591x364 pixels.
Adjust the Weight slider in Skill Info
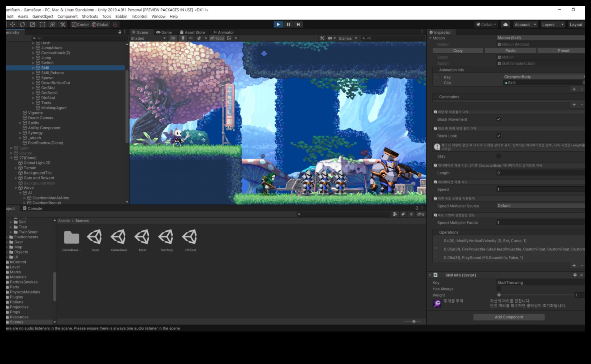click(499, 295)
